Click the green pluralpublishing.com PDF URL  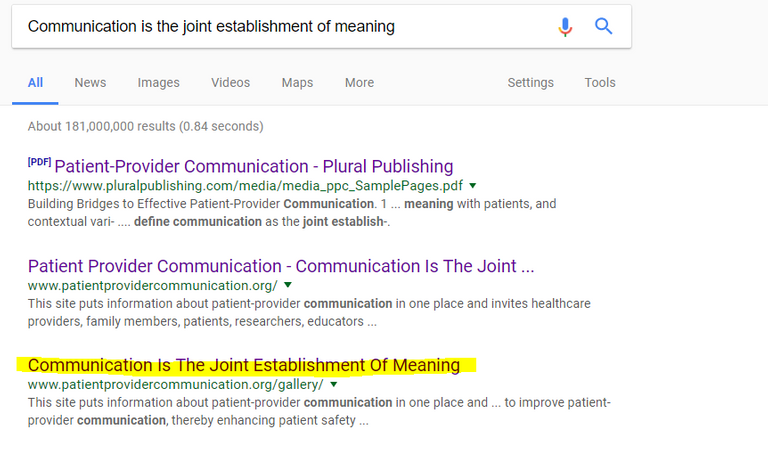pos(245,186)
